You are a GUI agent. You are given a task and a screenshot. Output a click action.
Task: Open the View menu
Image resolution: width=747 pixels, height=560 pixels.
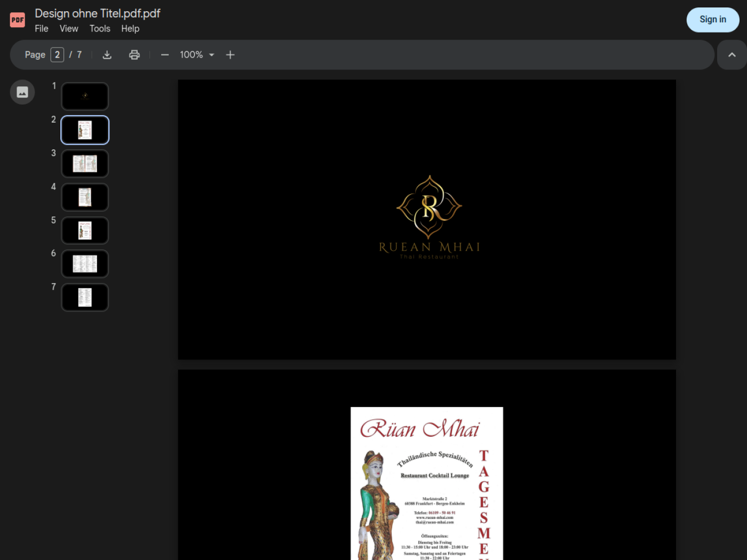pyautogui.click(x=69, y=29)
